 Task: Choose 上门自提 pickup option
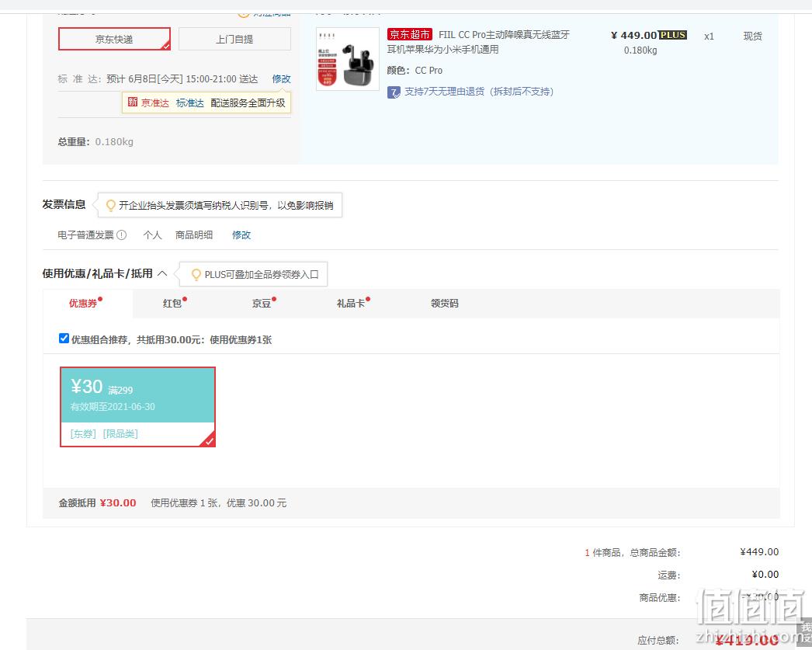pos(234,39)
